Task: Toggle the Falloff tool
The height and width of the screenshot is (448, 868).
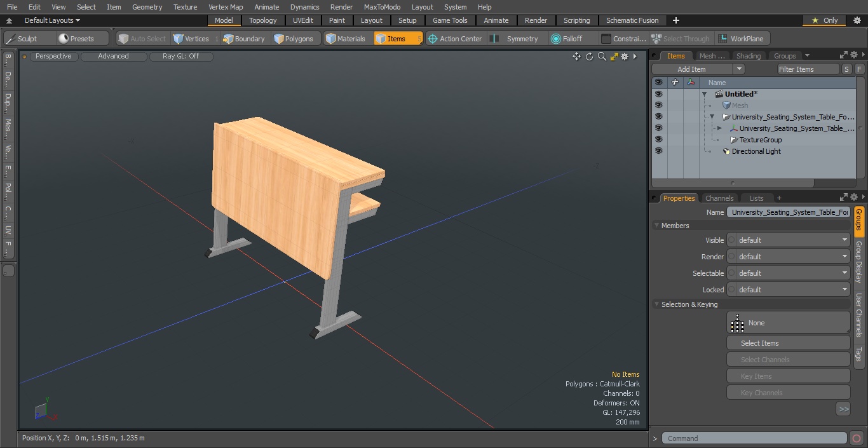Action: tap(567, 39)
